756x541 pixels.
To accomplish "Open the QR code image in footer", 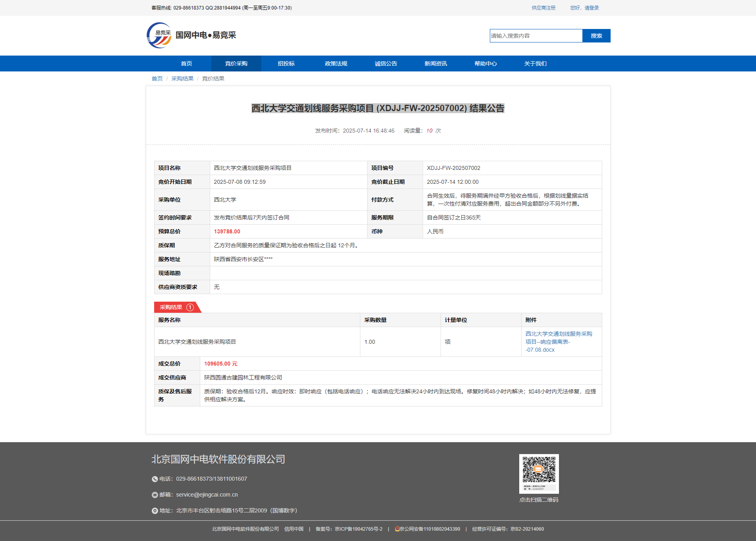I will 539,474.
